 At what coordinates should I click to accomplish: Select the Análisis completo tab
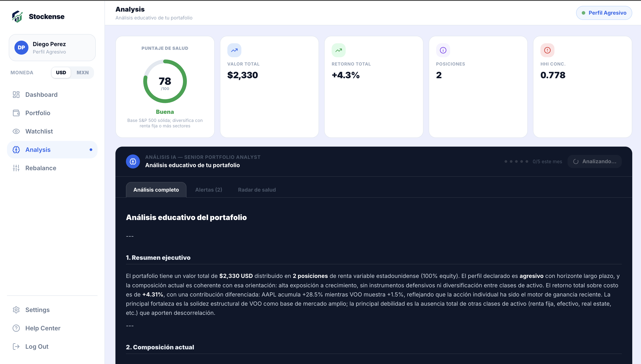pyautogui.click(x=156, y=190)
